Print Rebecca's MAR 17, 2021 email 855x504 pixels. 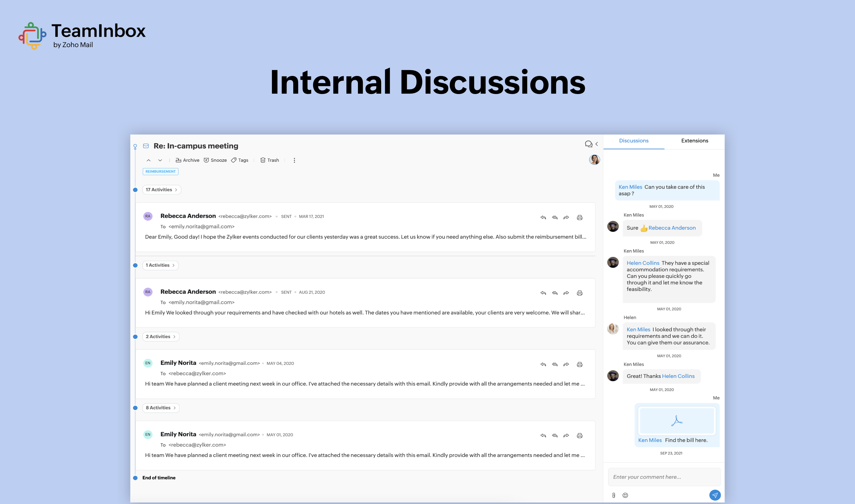[579, 217]
